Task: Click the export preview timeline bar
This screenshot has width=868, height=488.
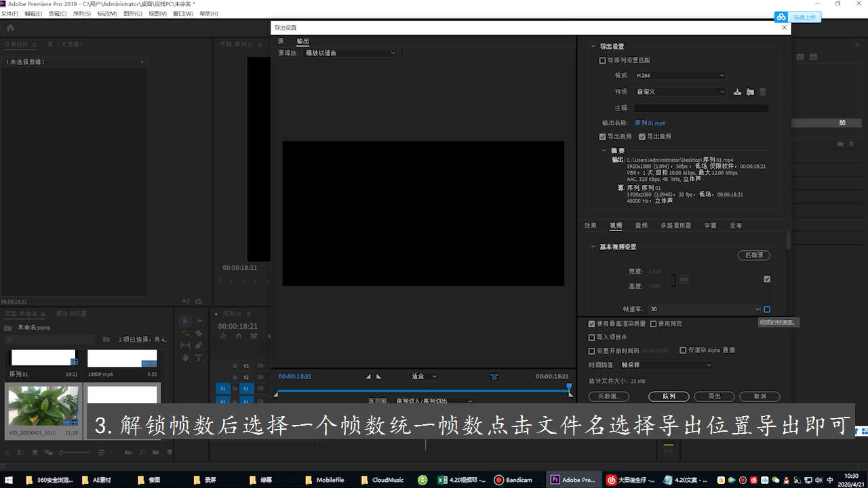Action: tap(422, 391)
